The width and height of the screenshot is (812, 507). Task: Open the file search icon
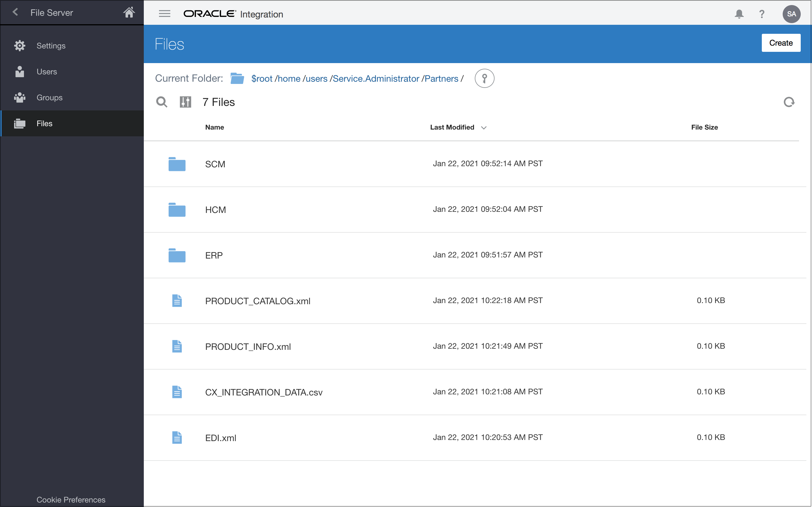(162, 102)
